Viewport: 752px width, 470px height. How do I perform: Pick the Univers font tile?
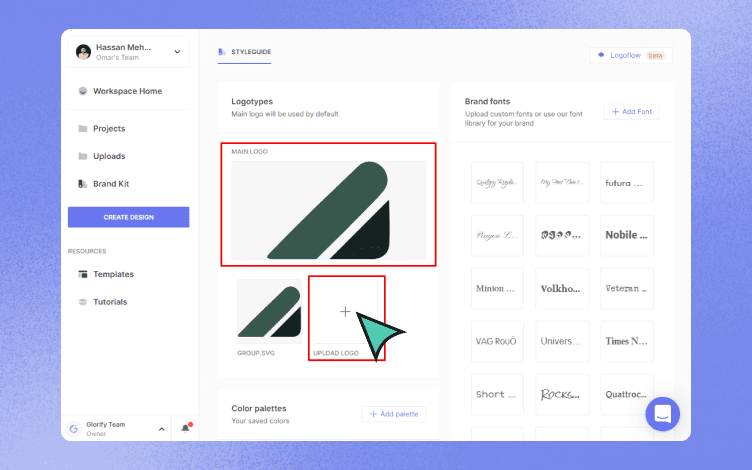(x=562, y=341)
